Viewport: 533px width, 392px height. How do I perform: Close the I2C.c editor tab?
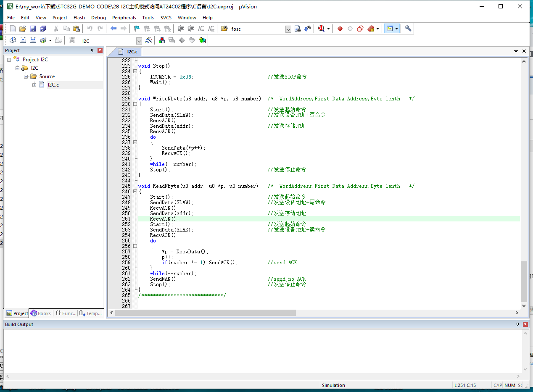coord(524,51)
